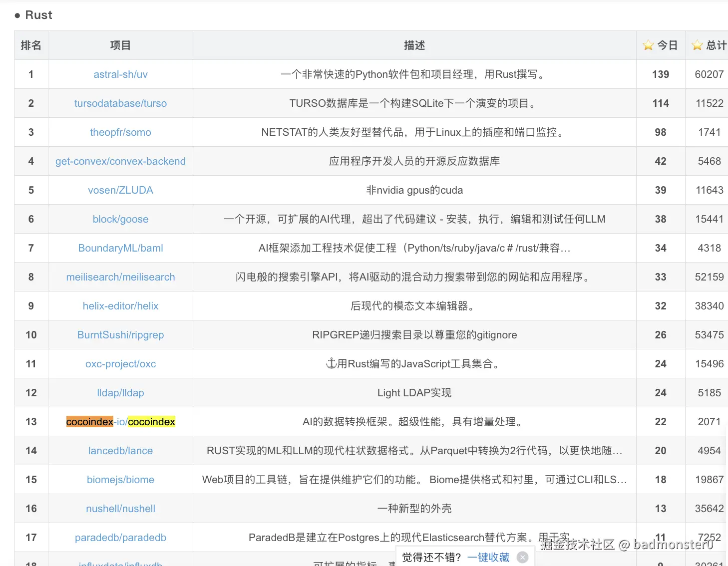
Task: Click the highlighted cocoindex repository link
Action: tap(120, 422)
